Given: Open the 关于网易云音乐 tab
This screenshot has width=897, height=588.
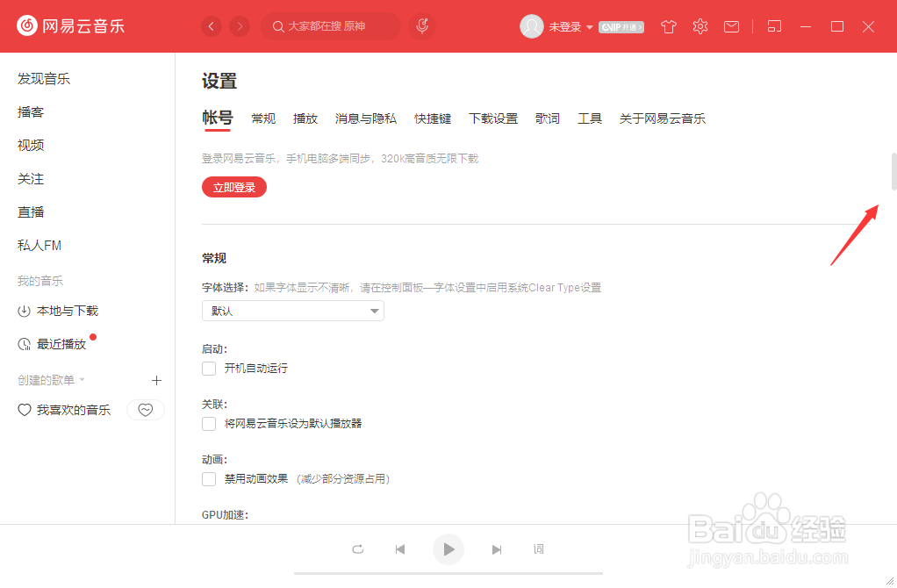Looking at the screenshot, I should [x=663, y=118].
